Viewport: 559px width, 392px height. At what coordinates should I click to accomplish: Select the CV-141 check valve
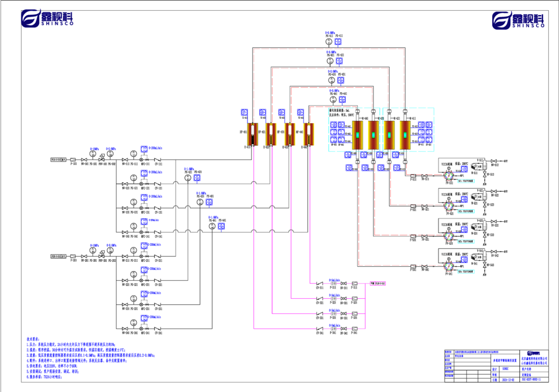coord(158,232)
